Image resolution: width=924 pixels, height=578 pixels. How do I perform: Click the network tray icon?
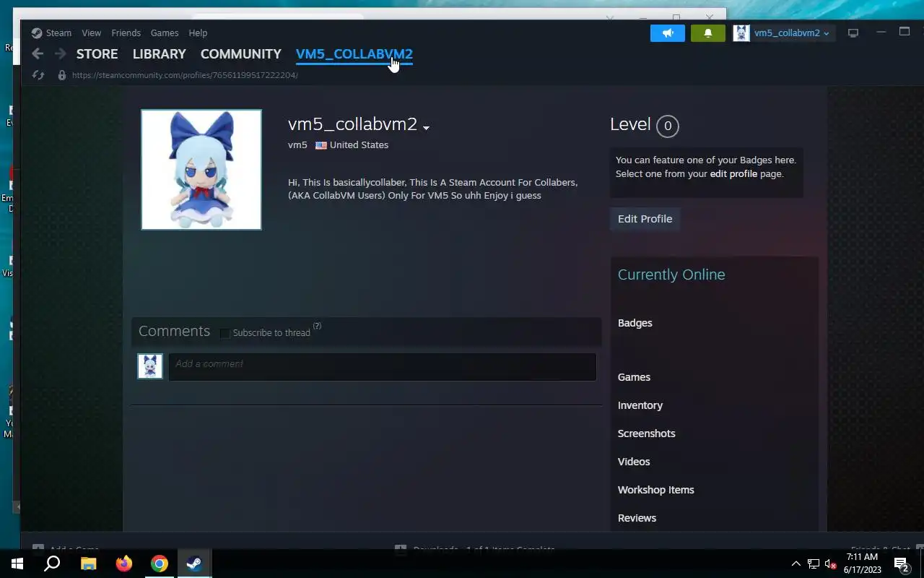click(x=814, y=564)
